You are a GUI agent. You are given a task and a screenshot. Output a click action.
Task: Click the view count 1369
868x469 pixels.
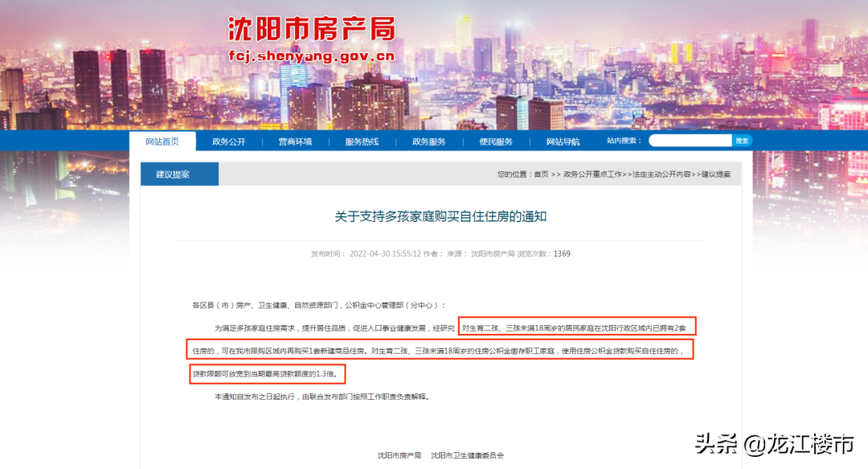pos(561,253)
